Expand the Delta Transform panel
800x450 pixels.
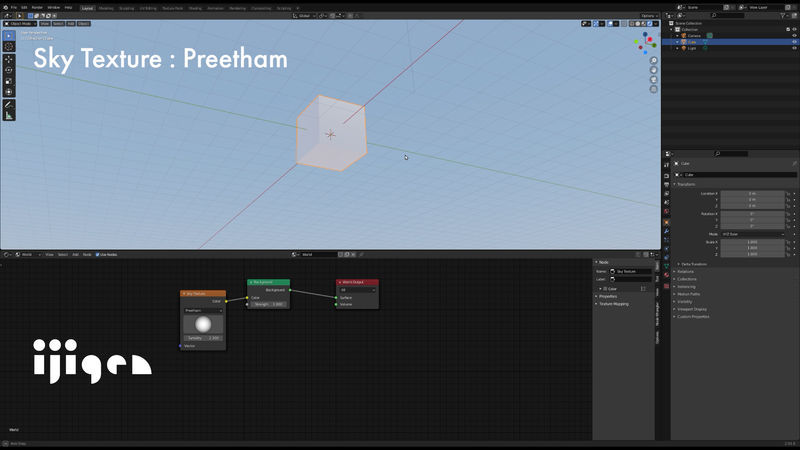pos(694,264)
